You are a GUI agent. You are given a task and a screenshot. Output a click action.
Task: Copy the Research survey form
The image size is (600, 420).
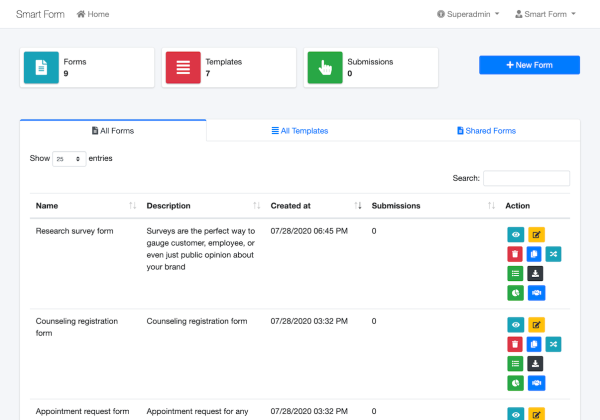[x=536, y=254]
